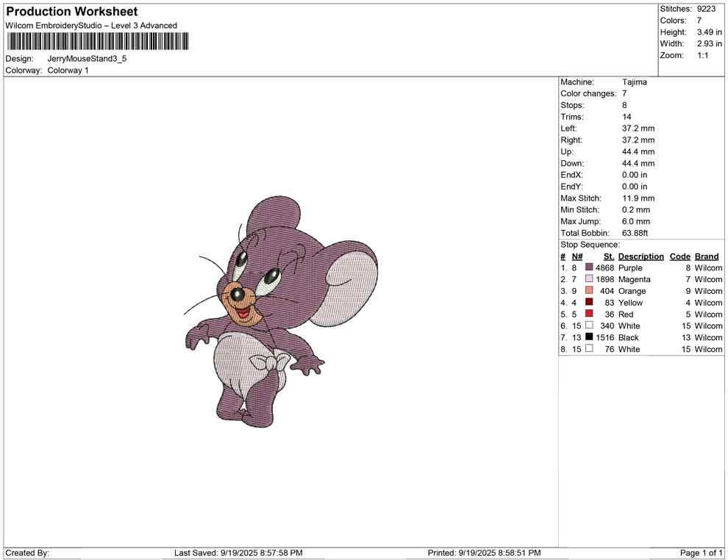Screen dimensions: 728x560
Task: Click the Up value '44.4 mm'
Action: pos(638,151)
